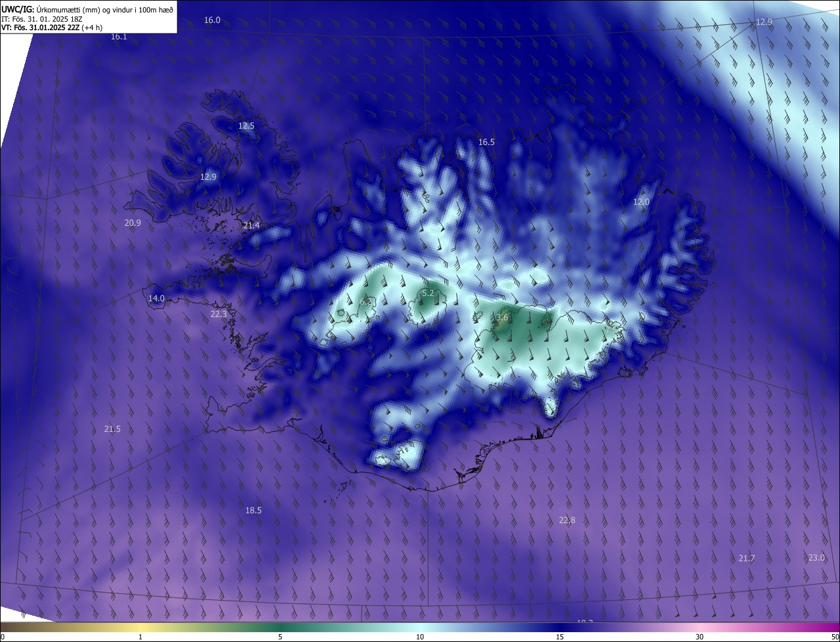This screenshot has height=642, width=840.
Task: Click the 22.8 value label
Action: coord(567,521)
